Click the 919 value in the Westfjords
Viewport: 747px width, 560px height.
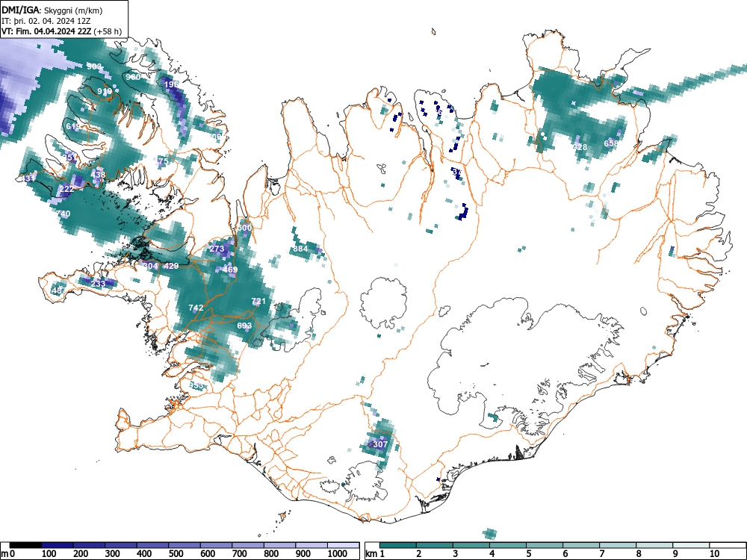tap(105, 91)
